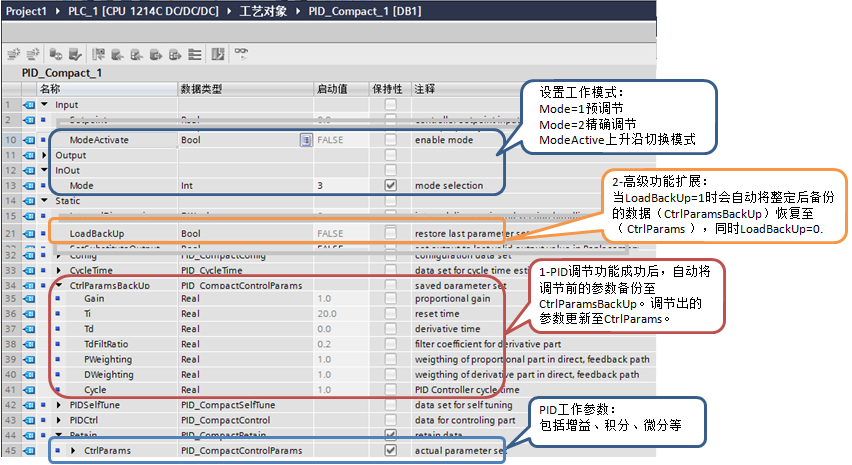The image size is (852, 465).
Task: Click the start value field of Mode
Action: pyautogui.click(x=340, y=185)
